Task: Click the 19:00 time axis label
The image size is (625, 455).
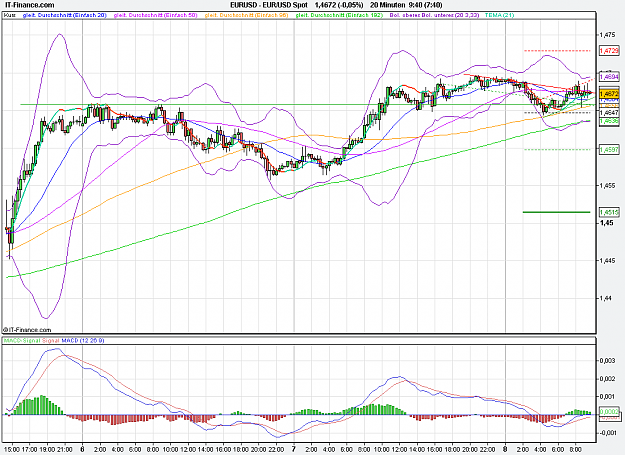Action: coord(47,449)
